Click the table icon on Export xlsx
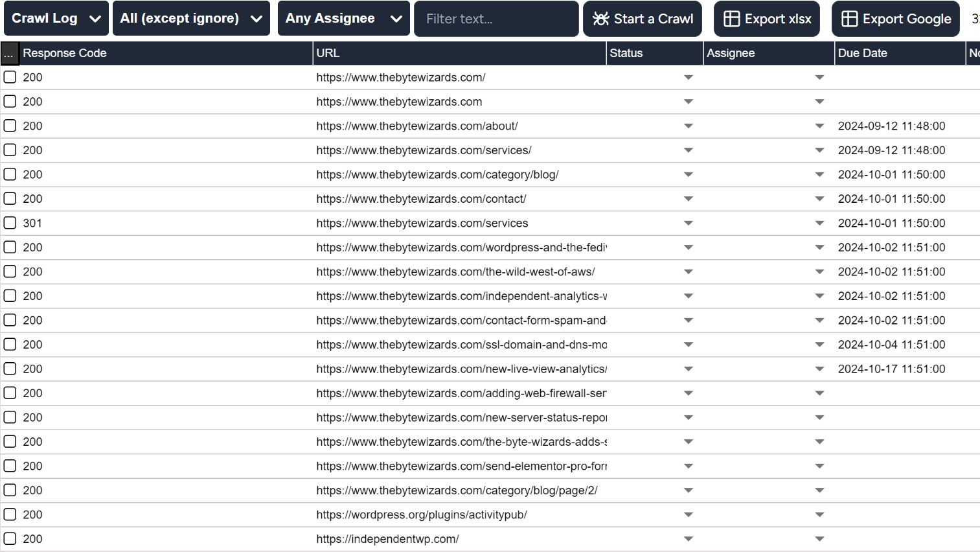980x552 pixels. pyautogui.click(x=731, y=19)
